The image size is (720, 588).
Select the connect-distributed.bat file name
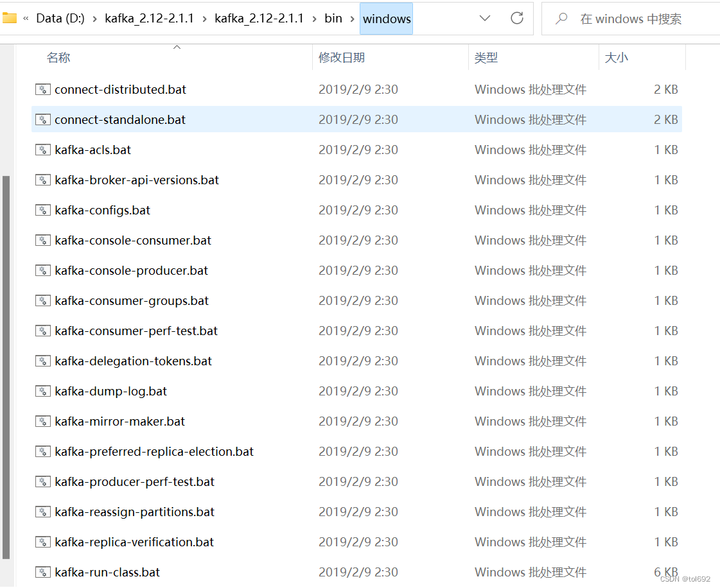click(120, 89)
